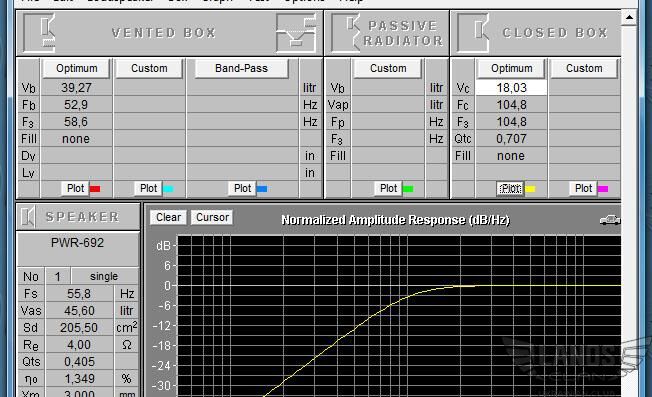The image size is (652, 397).
Task: Click the vented Fb value 52,9
Action: click(77, 105)
